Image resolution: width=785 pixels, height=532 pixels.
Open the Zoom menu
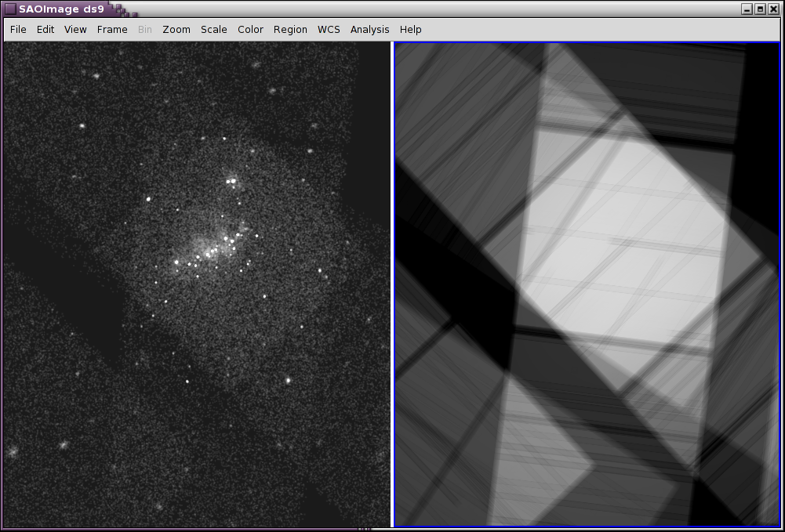176,29
